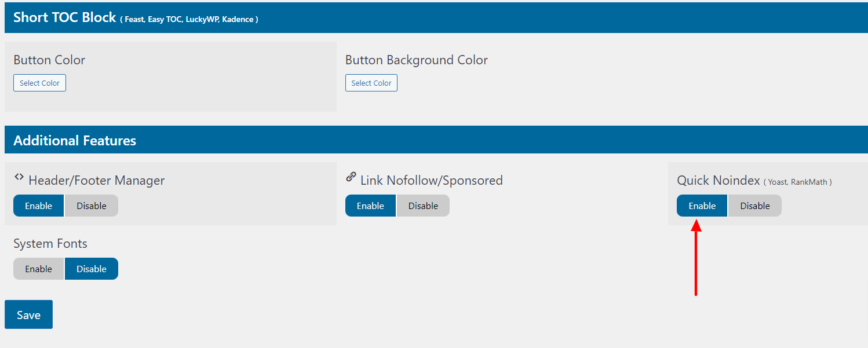
Task: Click the ( Feast, Easy TOC, LuckyWP, Kadence ) text
Action: coord(188,19)
